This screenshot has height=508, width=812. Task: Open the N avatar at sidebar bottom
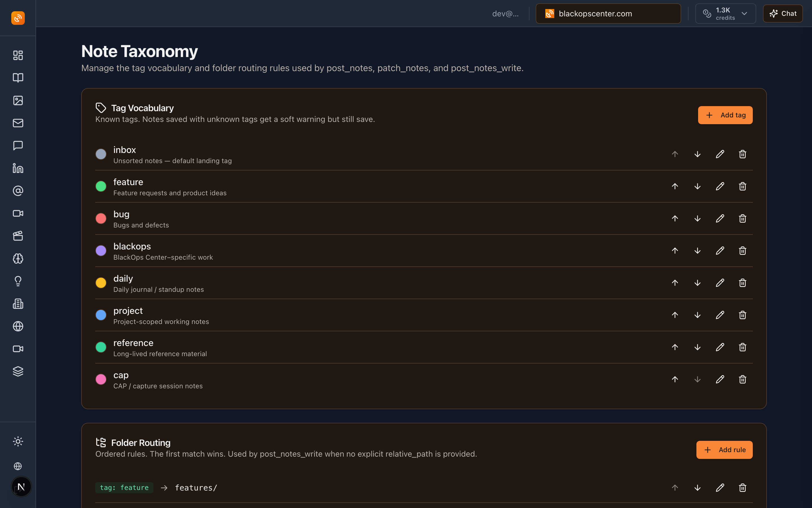[21, 487]
